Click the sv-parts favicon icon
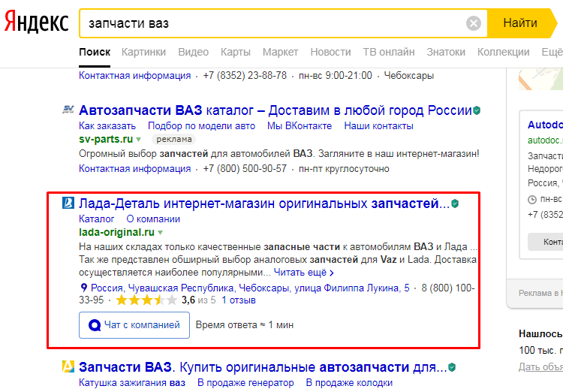The width and height of the screenshot is (563, 392). [x=68, y=109]
